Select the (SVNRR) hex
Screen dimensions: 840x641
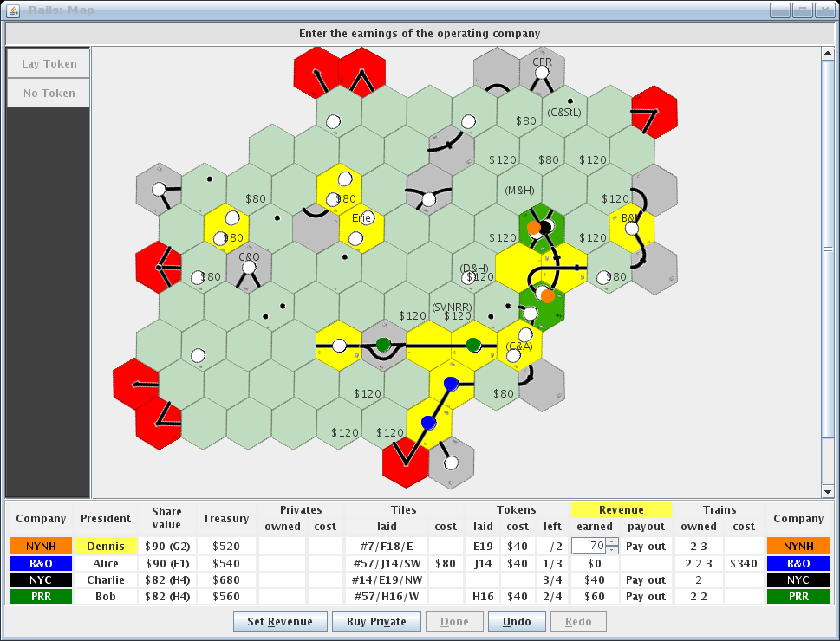[x=452, y=307]
